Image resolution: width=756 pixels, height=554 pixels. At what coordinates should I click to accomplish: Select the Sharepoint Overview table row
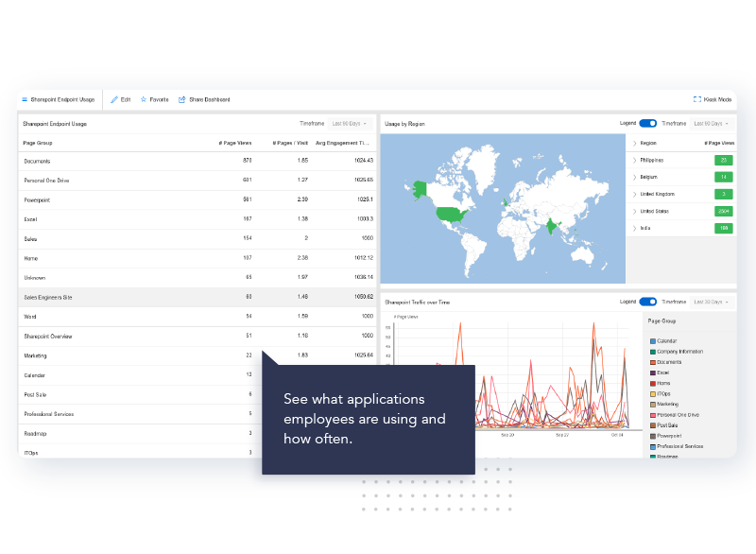tap(198, 336)
